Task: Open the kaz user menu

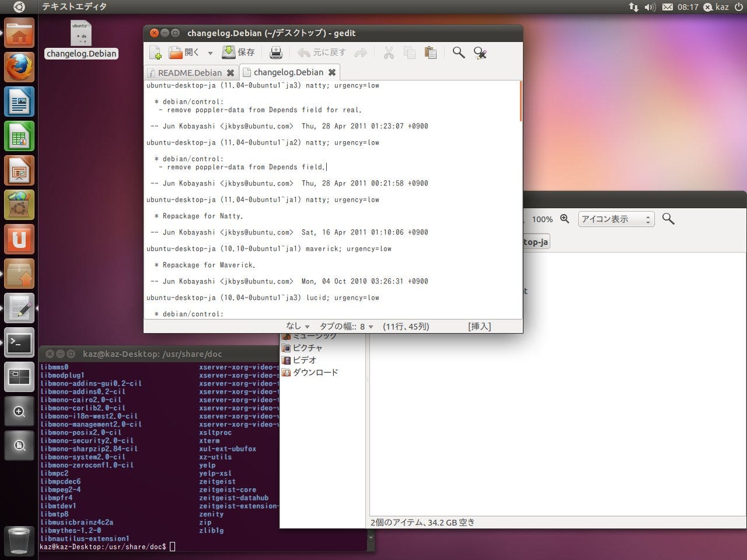Action: click(x=717, y=7)
